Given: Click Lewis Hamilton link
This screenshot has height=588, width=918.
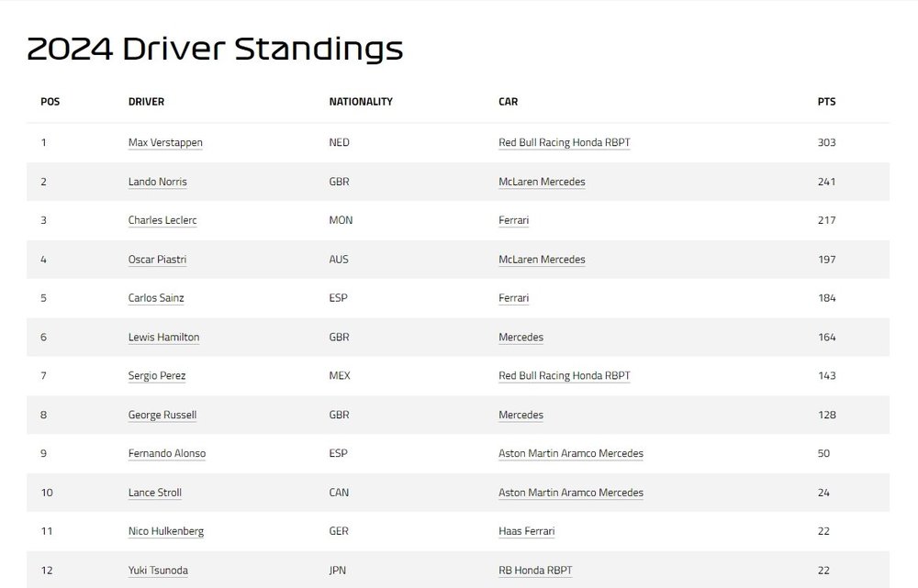Looking at the screenshot, I should pyautogui.click(x=163, y=337).
